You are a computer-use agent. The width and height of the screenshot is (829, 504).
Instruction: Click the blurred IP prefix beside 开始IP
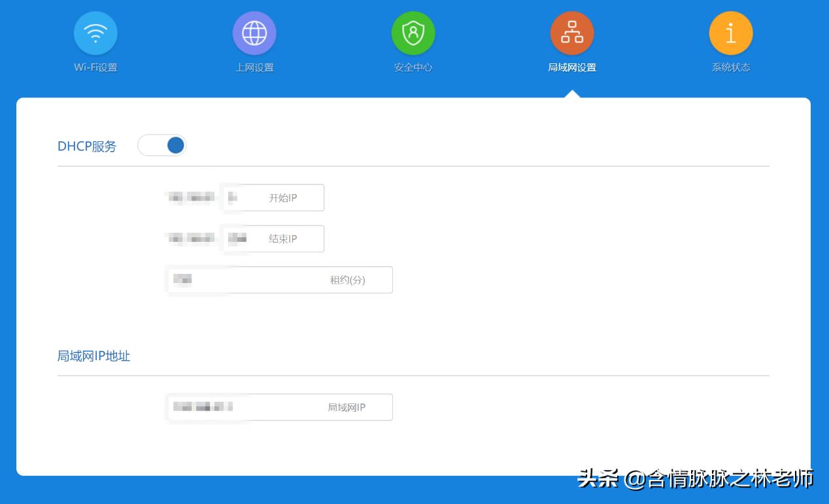(190, 197)
